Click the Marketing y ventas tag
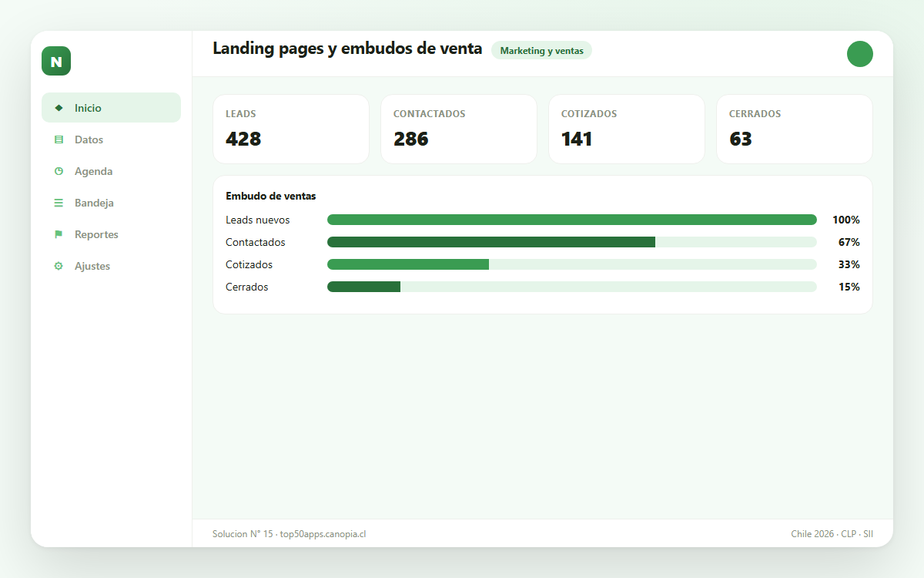 click(541, 51)
